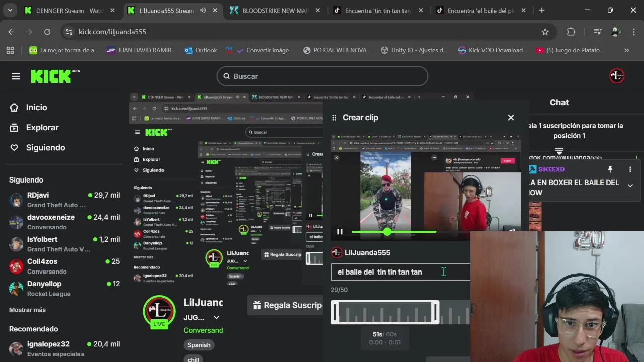Click Mostrar más under Siguiendo
644x362 pixels.
[27, 310]
